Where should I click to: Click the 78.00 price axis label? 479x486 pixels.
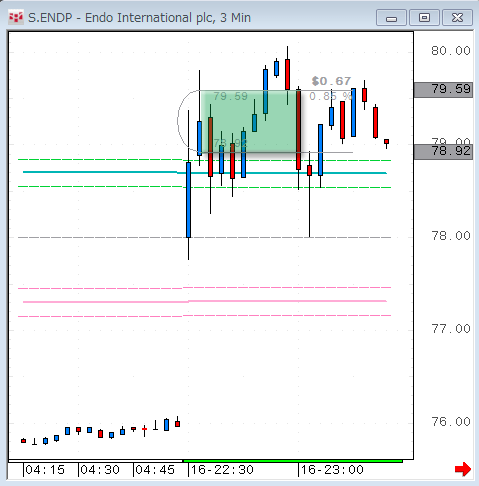[x=451, y=236]
